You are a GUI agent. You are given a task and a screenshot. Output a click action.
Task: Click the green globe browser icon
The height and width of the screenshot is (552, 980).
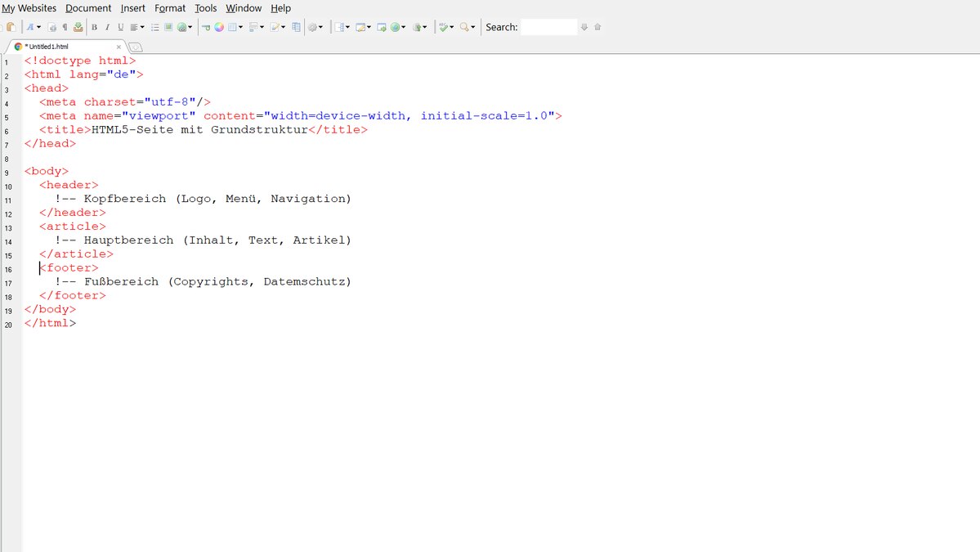(x=395, y=27)
